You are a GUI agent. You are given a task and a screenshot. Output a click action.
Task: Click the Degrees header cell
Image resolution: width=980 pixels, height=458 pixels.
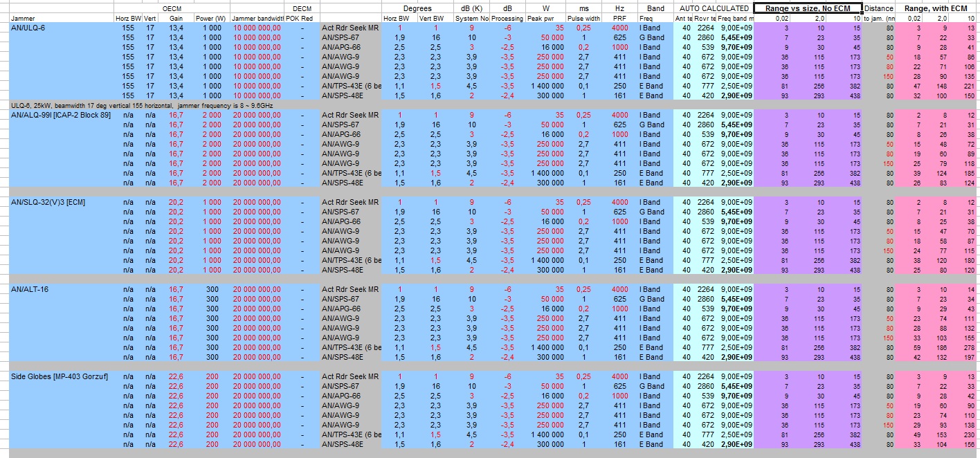point(417,8)
